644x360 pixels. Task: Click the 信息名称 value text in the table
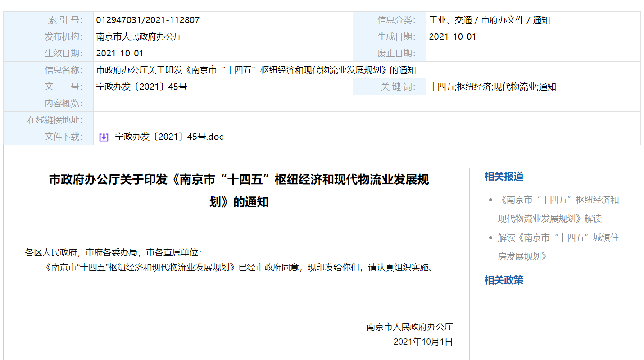(256, 70)
